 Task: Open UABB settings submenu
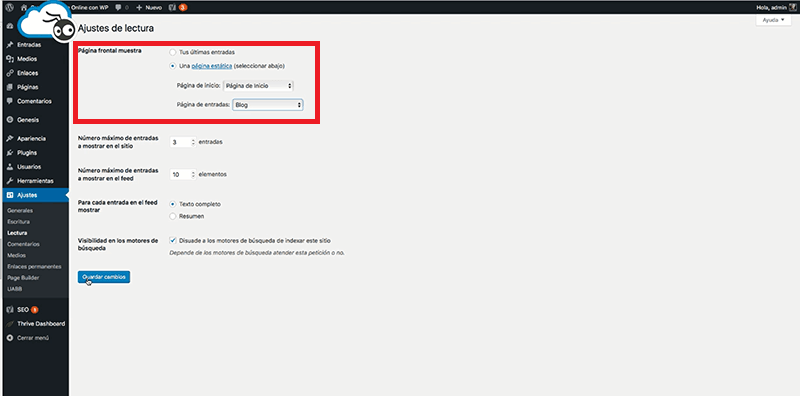click(x=14, y=289)
